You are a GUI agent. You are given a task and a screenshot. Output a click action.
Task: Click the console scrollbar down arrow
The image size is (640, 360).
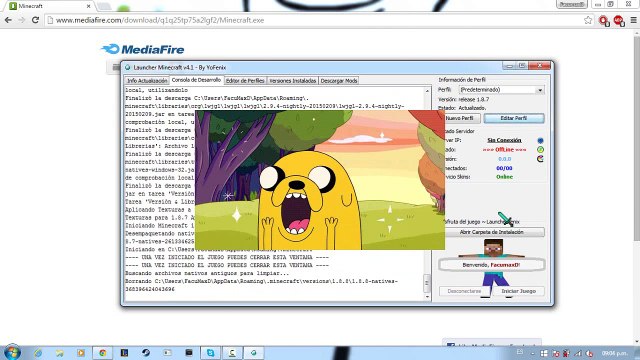point(427,297)
